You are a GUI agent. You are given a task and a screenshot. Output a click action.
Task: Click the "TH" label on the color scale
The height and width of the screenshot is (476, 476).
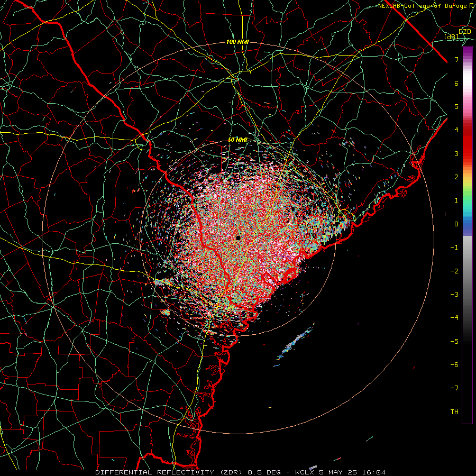coord(454,412)
